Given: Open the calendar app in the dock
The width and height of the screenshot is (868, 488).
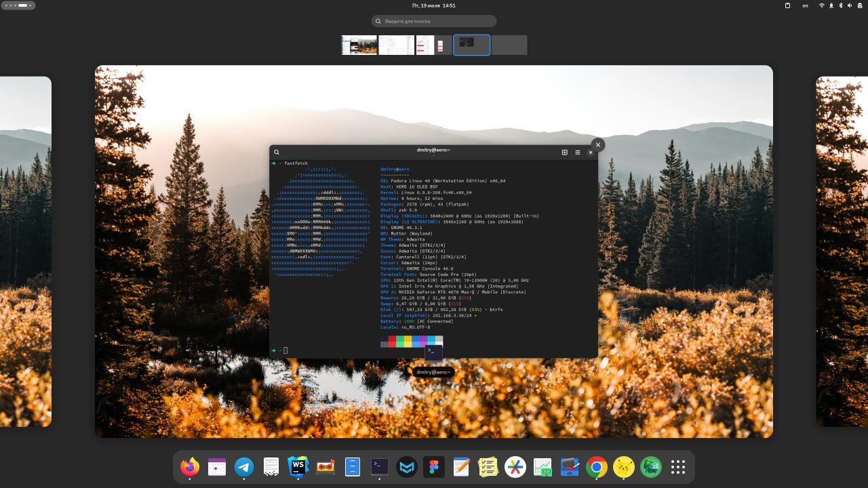Looking at the screenshot, I should pos(217,466).
